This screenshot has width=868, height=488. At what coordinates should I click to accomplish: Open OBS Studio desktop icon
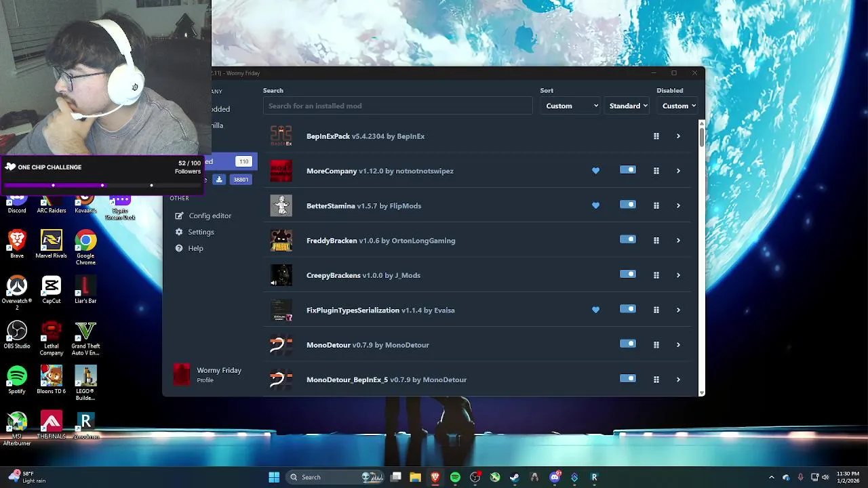(x=17, y=335)
